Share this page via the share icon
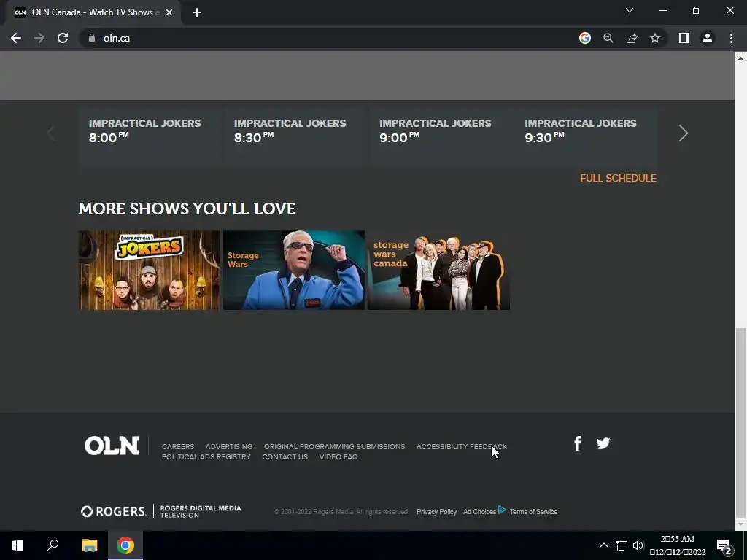This screenshot has width=747, height=560. [x=632, y=38]
